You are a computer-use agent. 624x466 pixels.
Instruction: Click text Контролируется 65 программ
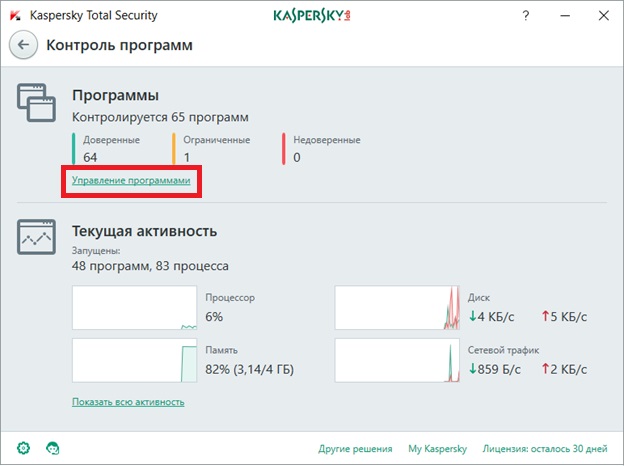[x=160, y=117]
